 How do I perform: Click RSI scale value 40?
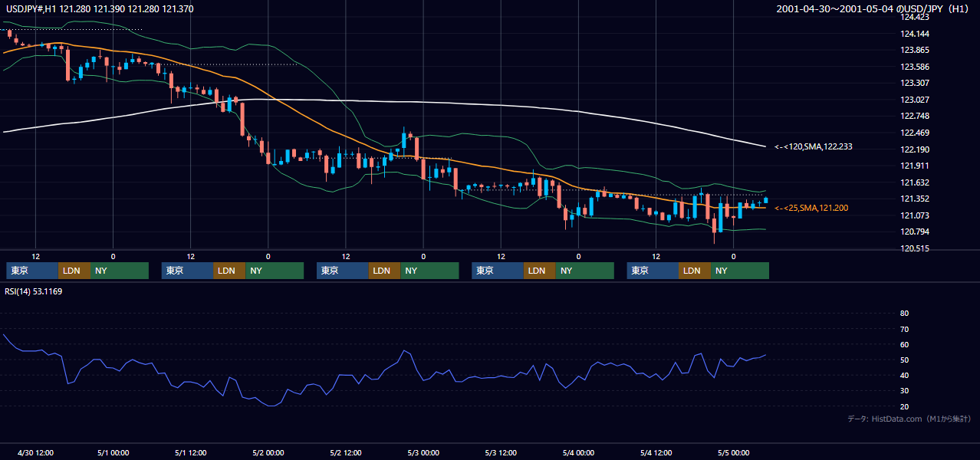(904, 375)
